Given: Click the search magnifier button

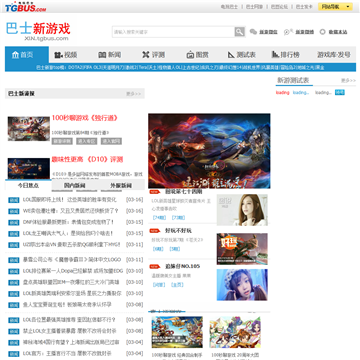Looking at the screenshot, I should point(240,32).
